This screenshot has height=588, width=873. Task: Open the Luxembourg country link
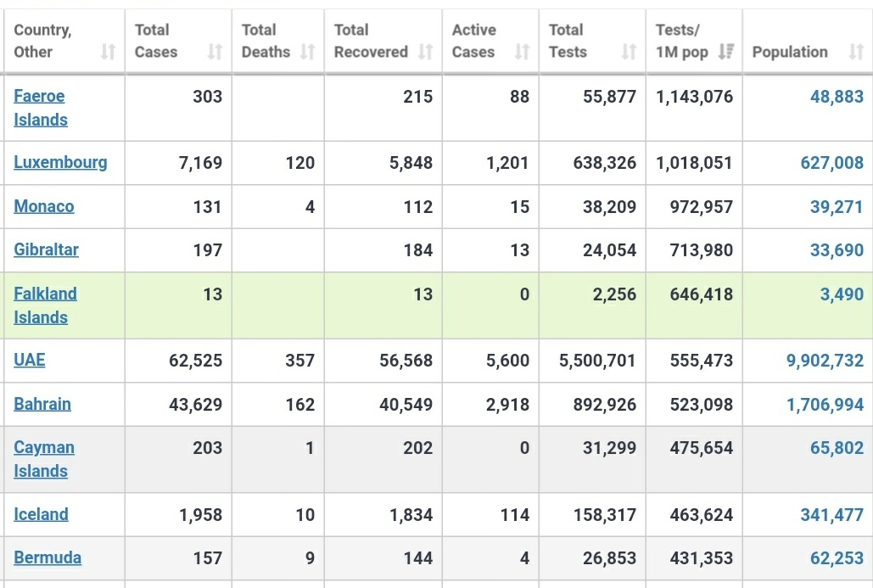[60, 162]
